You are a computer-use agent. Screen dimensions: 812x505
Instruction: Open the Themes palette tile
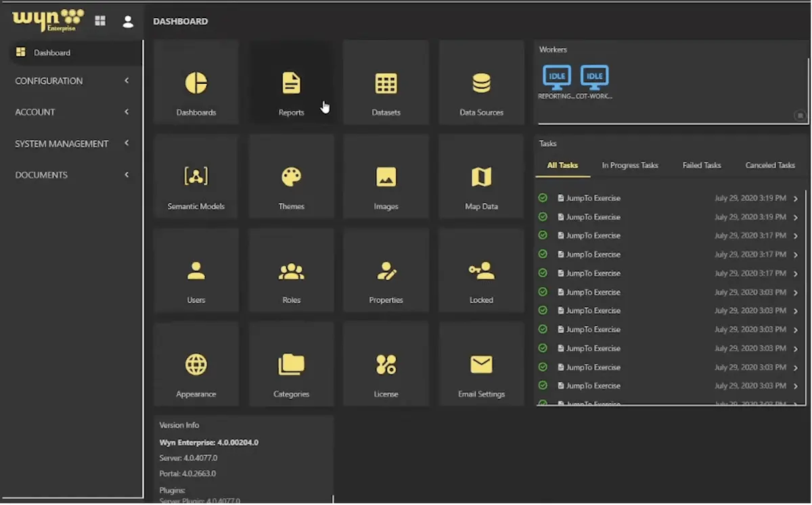(291, 176)
